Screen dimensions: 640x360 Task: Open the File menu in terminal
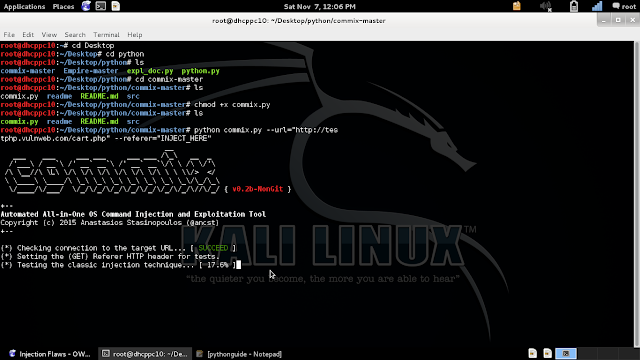9,35
